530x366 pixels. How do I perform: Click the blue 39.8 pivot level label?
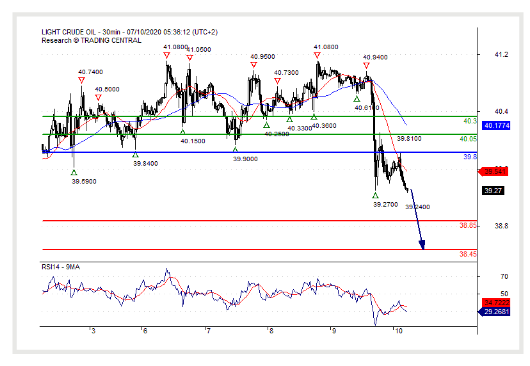click(470, 157)
